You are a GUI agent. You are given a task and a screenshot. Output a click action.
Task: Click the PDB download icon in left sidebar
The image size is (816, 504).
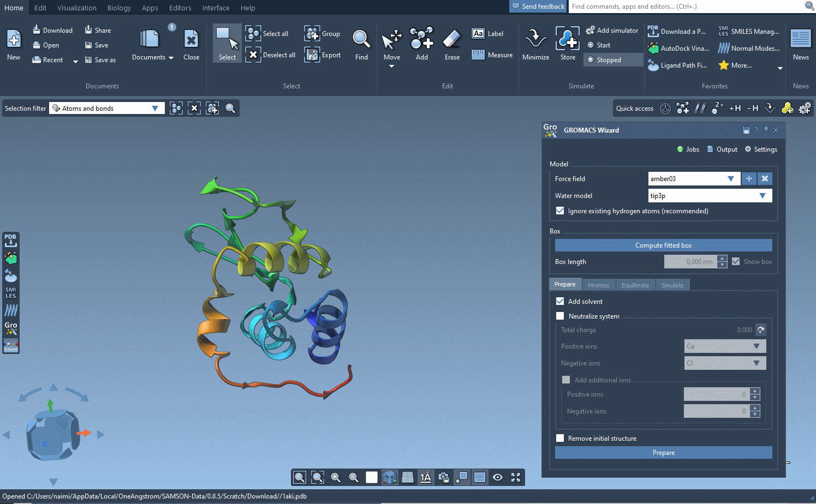pyautogui.click(x=11, y=241)
